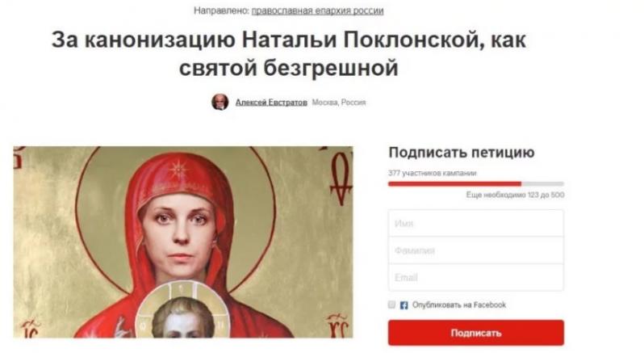Focus the Имя input field
Viewport: 644px width, 353px height.
[476, 223]
